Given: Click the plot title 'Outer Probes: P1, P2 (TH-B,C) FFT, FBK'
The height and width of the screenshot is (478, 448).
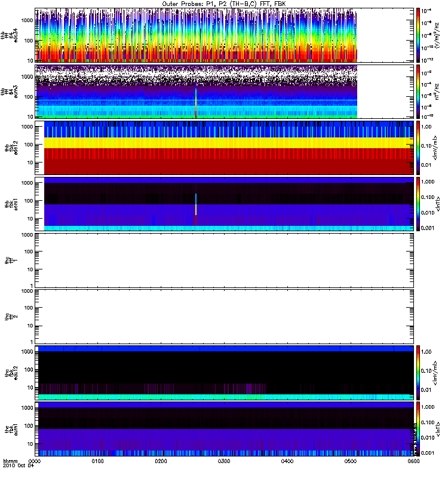Looking at the screenshot, I should (x=224, y=4).
